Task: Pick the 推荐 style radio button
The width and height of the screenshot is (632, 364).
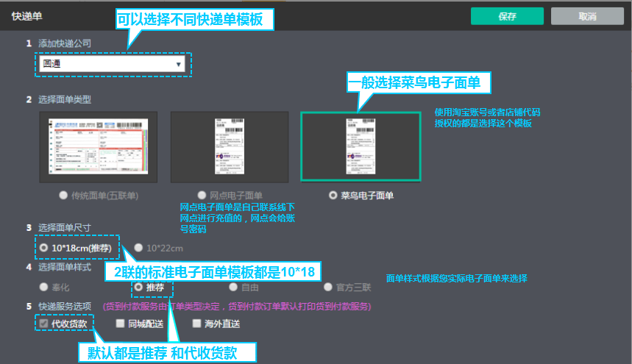Action: tap(138, 287)
